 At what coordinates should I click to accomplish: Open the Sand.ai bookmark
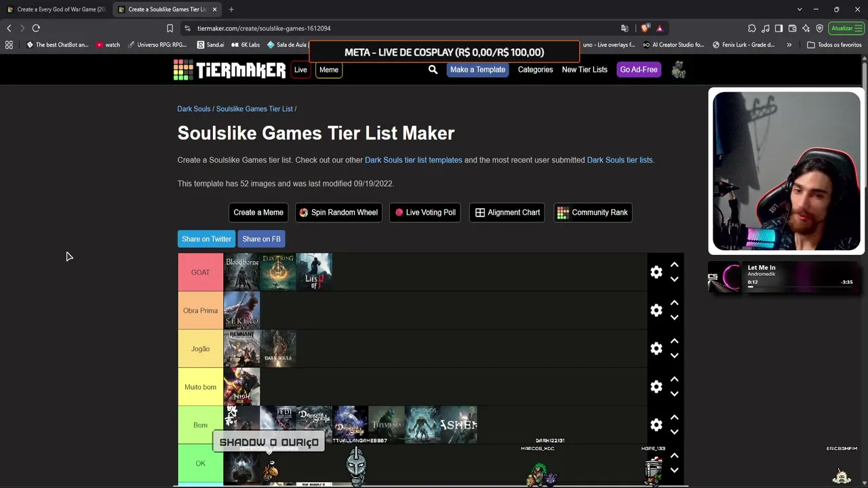coord(210,45)
